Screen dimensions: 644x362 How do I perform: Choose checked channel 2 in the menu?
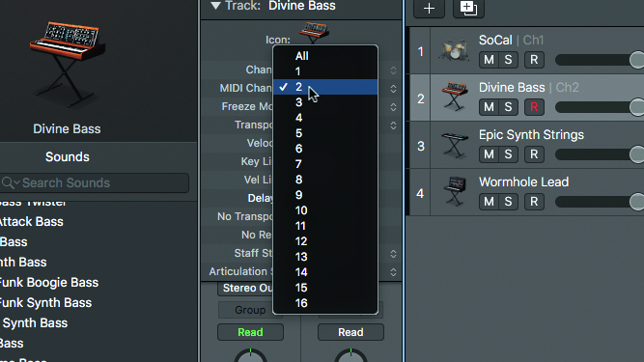(x=325, y=87)
